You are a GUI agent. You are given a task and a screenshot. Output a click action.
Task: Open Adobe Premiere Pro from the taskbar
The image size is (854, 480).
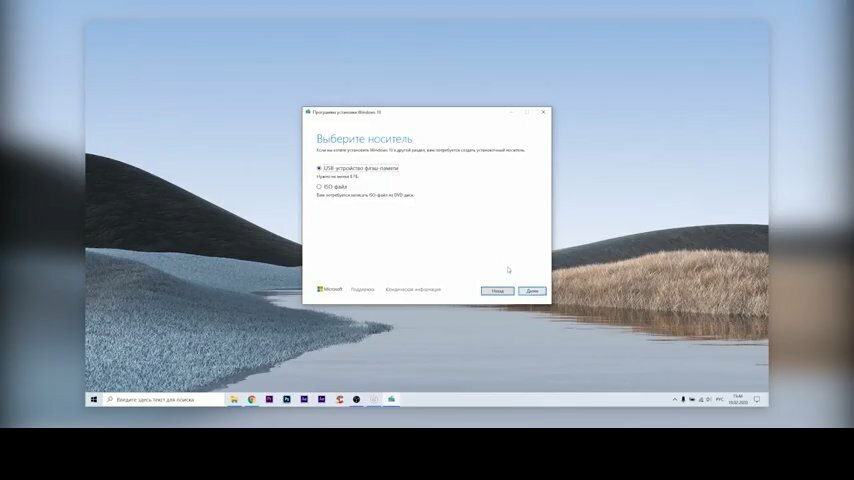(269, 399)
